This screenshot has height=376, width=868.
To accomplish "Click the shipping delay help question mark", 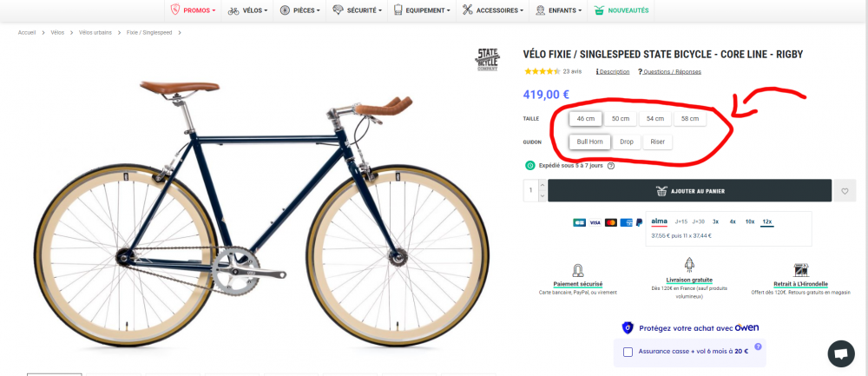I will pos(611,166).
